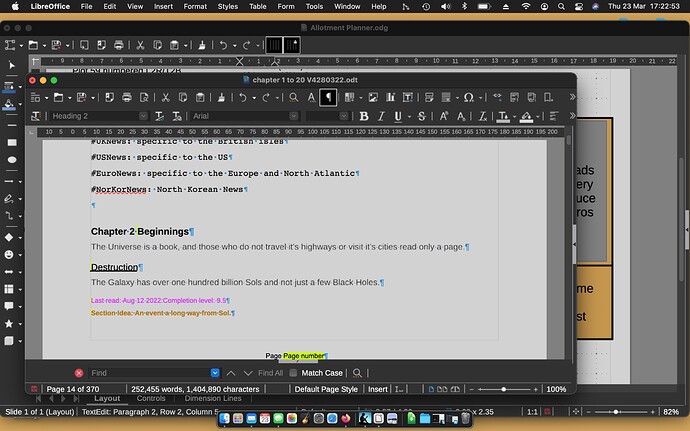Open Find and Replace icon in Find bar
This screenshot has height=431, width=690.
tap(357, 373)
